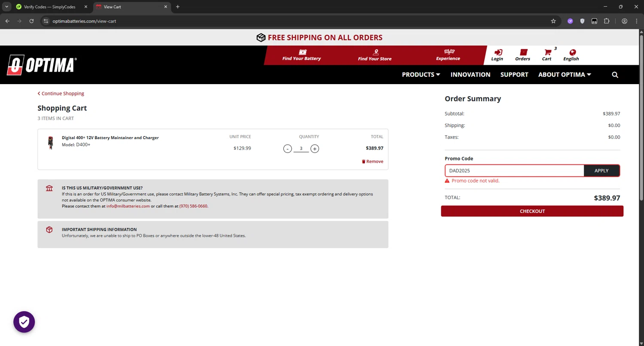The width and height of the screenshot is (644, 346).
Task: Email info@milbatteries.com
Action: pos(128,206)
